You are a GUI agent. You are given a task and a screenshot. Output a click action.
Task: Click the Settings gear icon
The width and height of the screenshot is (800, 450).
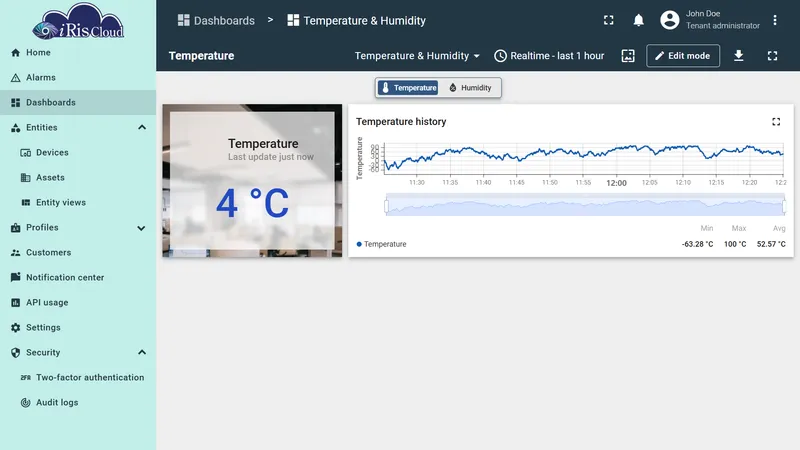coord(16,328)
